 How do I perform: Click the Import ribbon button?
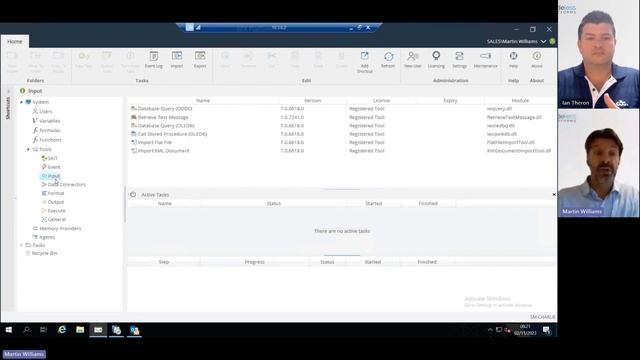coord(177,60)
